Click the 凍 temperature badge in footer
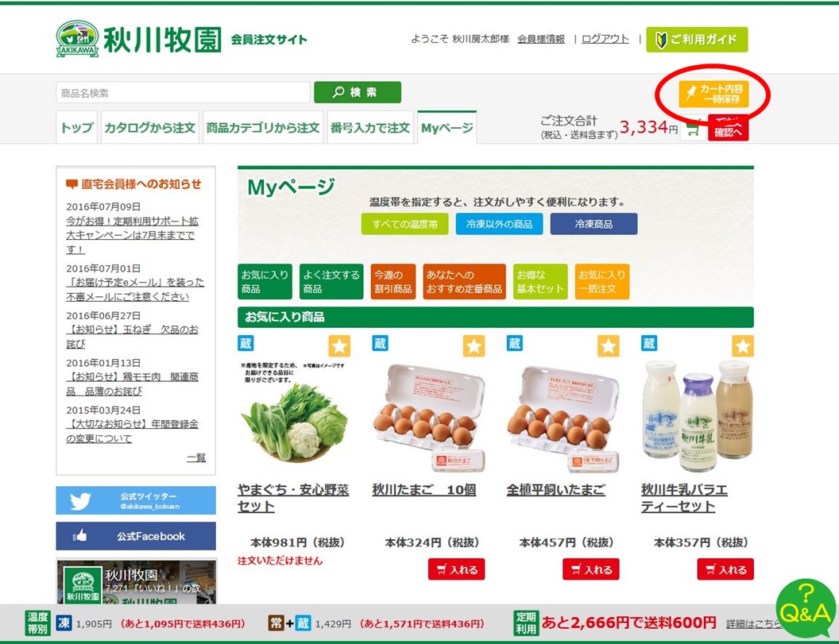This screenshot has width=839, height=644. point(64,623)
